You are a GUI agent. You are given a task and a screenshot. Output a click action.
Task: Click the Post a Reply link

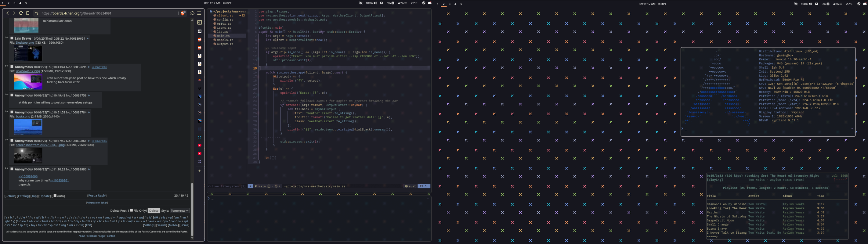(97, 196)
